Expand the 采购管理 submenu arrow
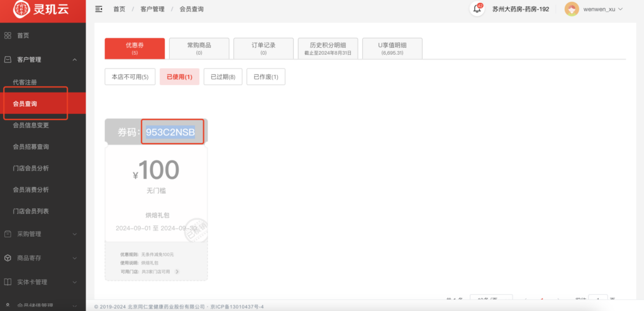Image resolution: width=644 pixels, height=311 pixels. [75, 234]
